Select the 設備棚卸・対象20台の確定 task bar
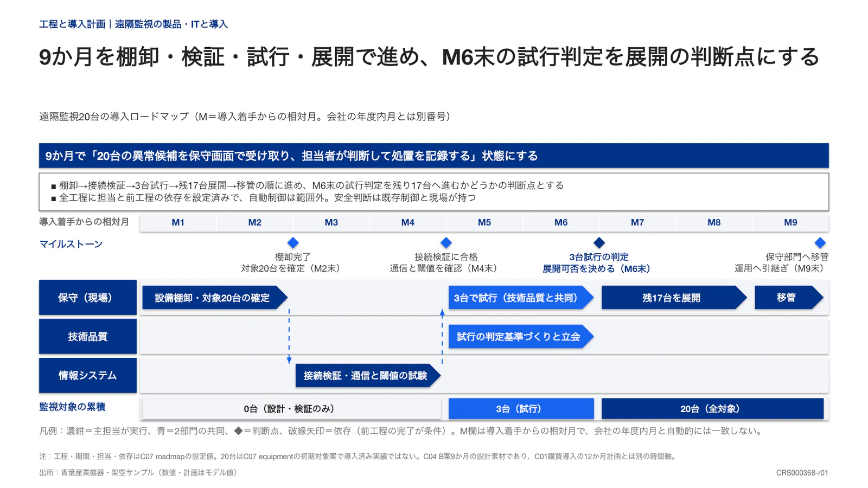 pyautogui.click(x=215, y=298)
